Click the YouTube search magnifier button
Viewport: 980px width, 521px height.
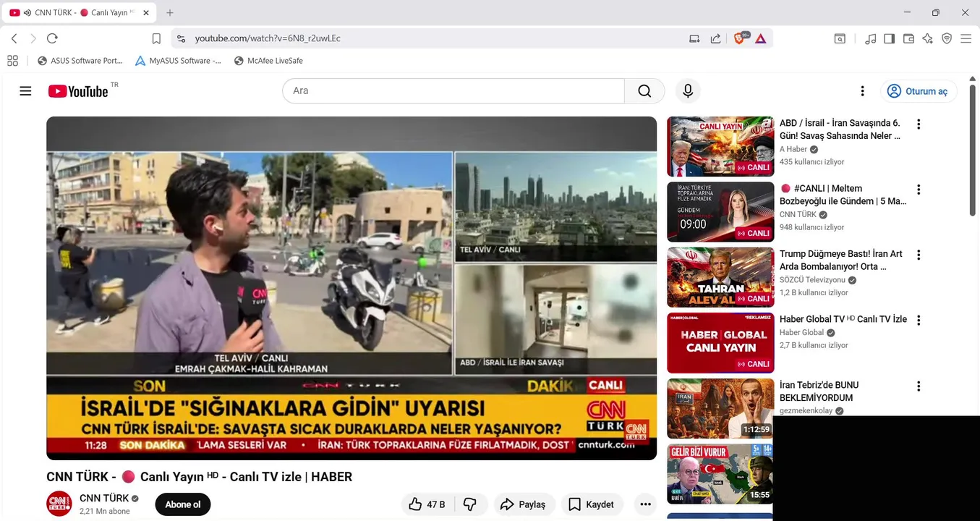(644, 91)
